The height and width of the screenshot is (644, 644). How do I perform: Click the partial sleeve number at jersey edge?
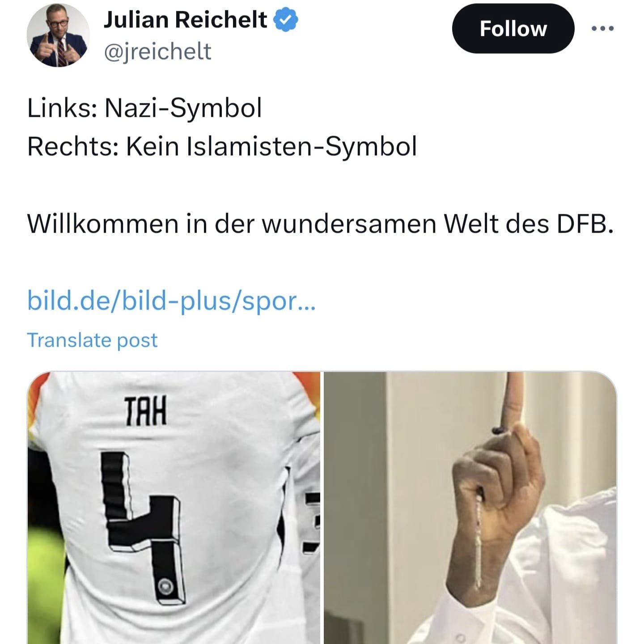(x=313, y=521)
